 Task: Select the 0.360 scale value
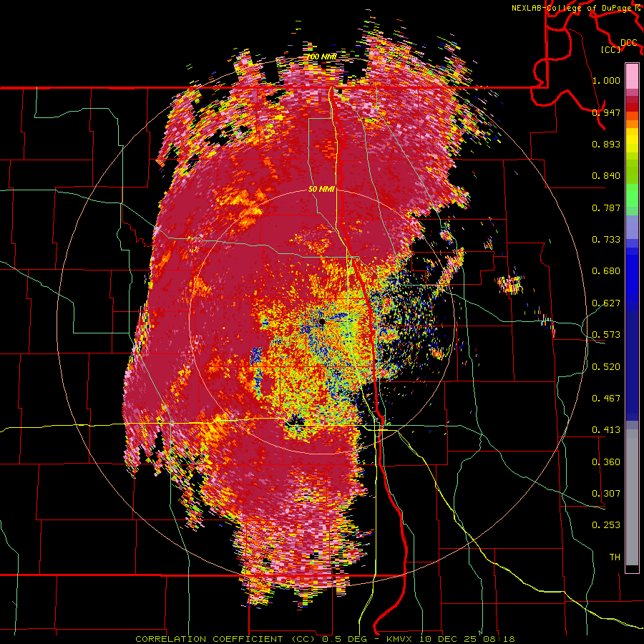click(x=606, y=462)
